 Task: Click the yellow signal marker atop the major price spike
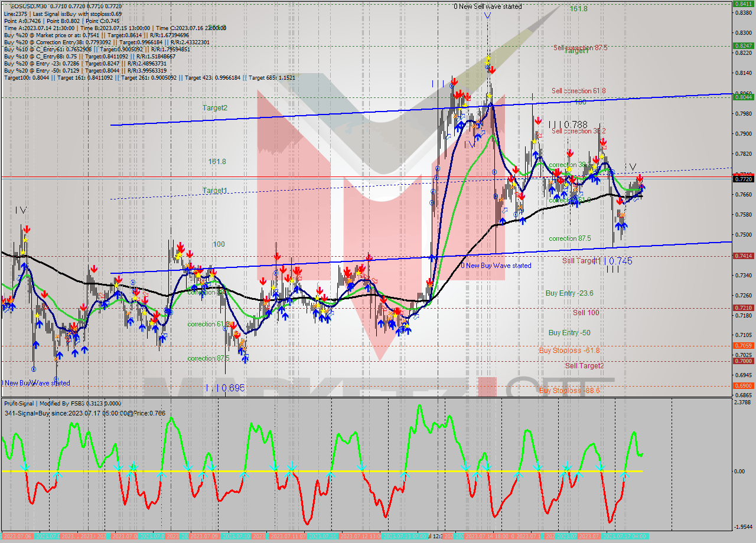[488, 58]
